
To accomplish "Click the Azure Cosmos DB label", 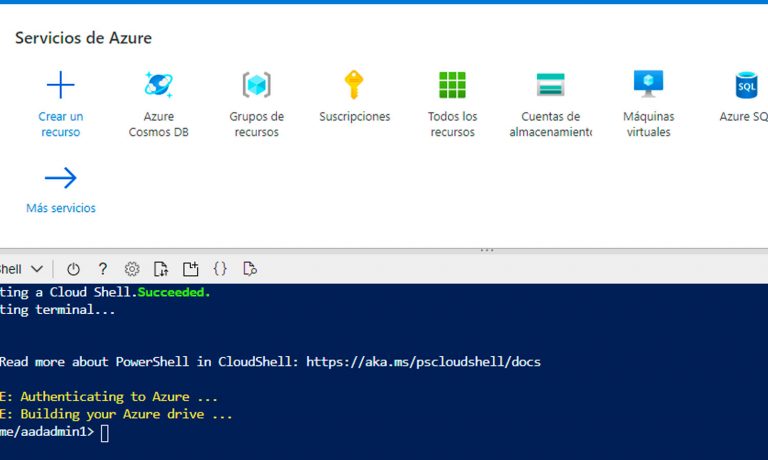I will pyautogui.click(x=158, y=124).
